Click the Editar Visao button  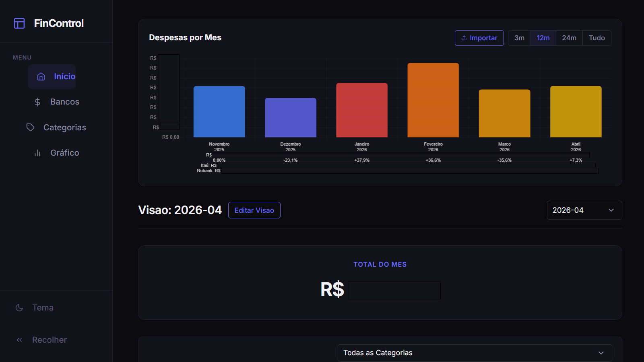click(x=254, y=210)
